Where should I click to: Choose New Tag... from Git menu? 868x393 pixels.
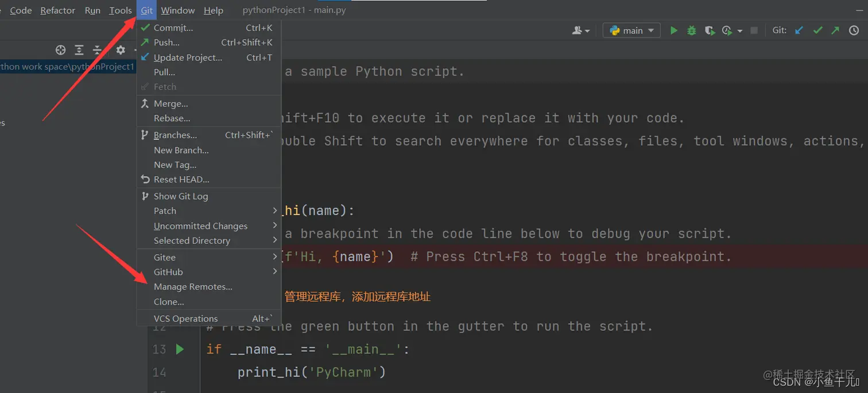(209, 165)
